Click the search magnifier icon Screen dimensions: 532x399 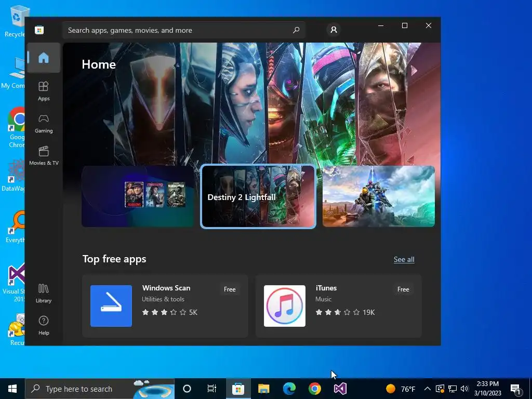[x=296, y=30]
